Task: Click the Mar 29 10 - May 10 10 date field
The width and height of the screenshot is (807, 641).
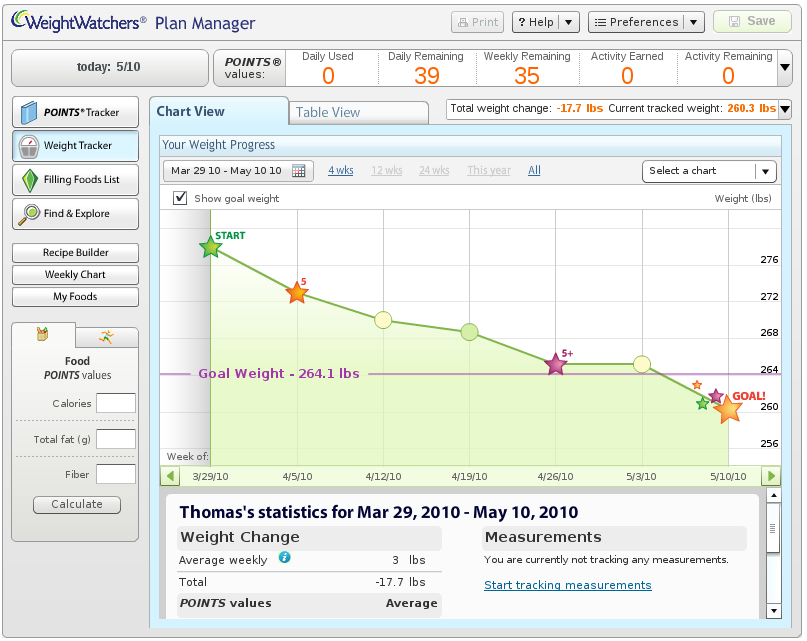Action: pos(238,171)
